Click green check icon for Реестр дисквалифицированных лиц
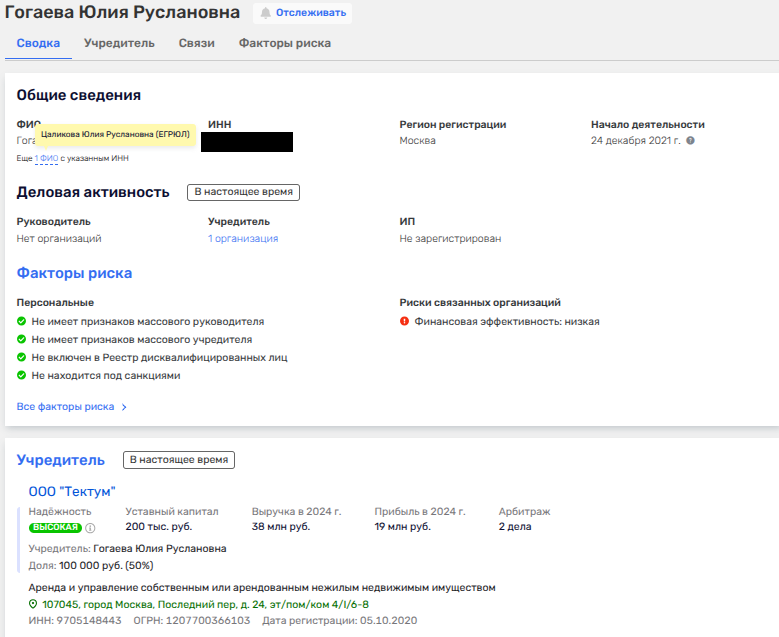 click(22, 358)
